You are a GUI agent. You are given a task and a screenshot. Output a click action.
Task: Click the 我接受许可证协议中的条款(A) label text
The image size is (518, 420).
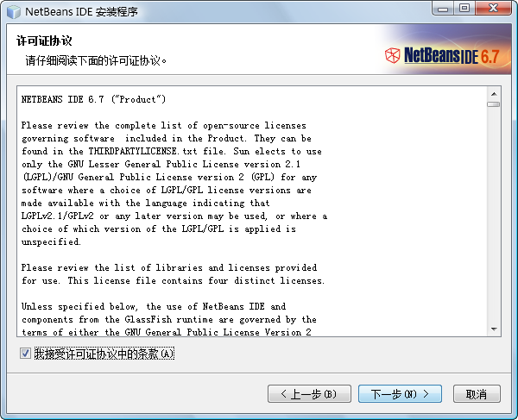tap(104, 354)
